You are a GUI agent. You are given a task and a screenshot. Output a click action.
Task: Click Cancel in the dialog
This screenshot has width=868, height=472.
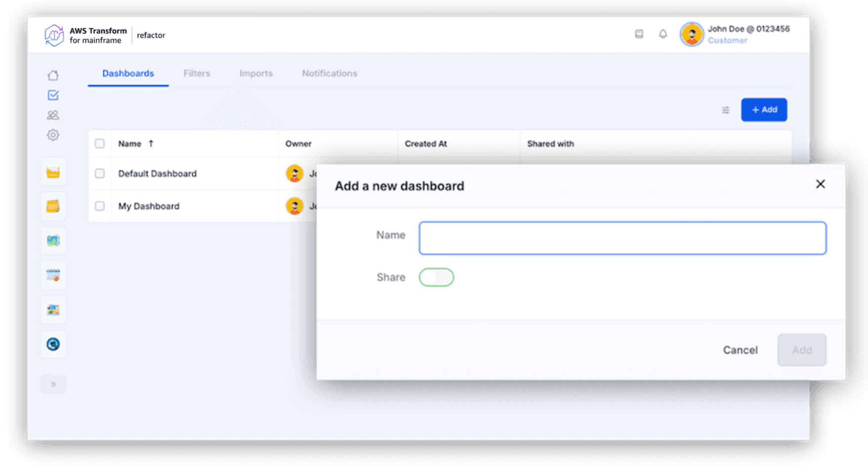pos(740,350)
